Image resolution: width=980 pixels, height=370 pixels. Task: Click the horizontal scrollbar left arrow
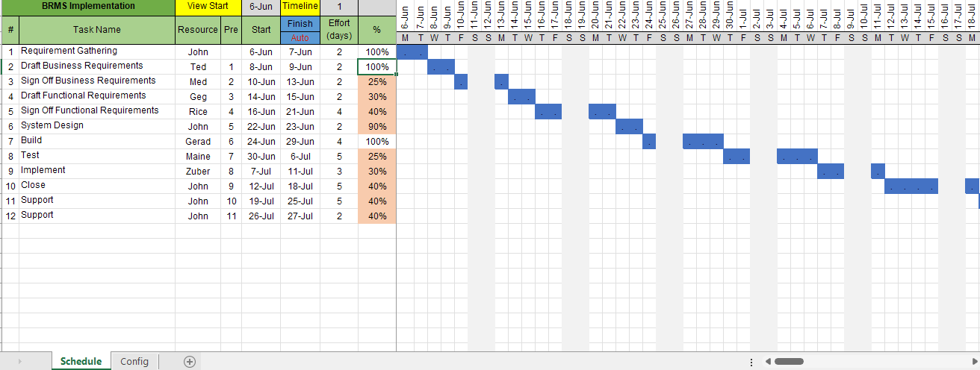[x=766, y=362]
